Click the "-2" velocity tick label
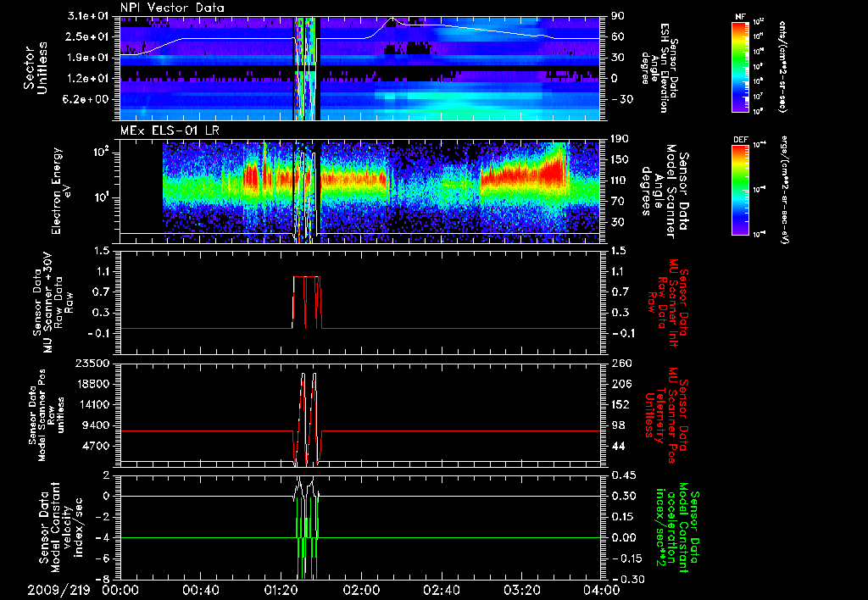Image resolution: width=868 pixels, height=600 pixels. pos(103,516)
